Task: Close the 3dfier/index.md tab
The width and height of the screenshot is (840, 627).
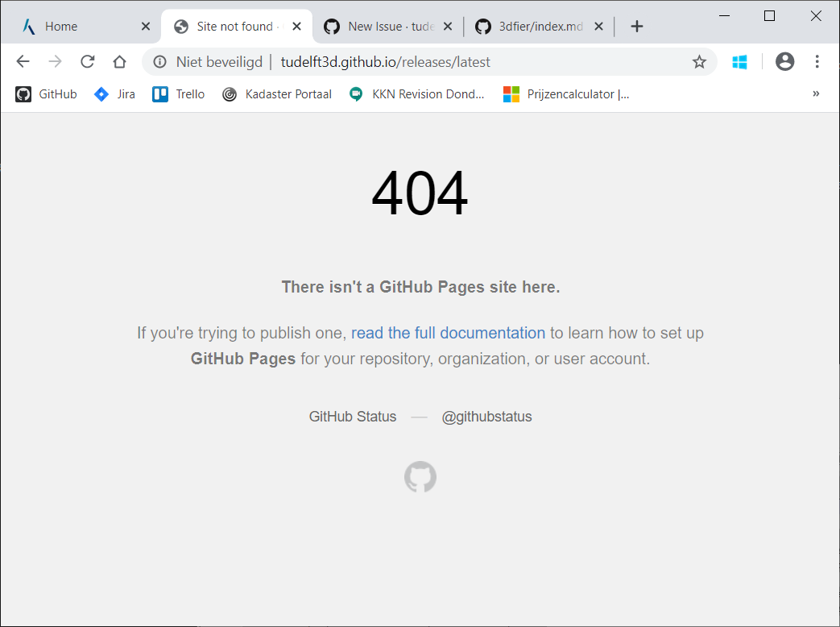Action: pos(599,27)
